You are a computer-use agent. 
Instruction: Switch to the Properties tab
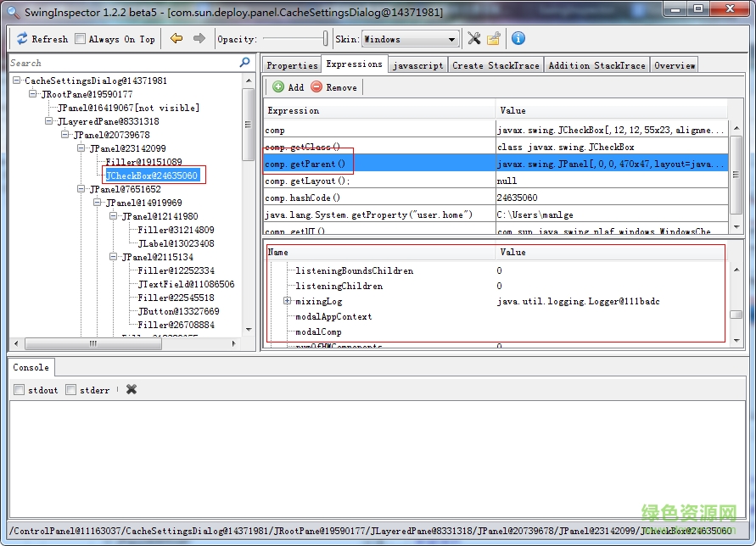(292, 64)
